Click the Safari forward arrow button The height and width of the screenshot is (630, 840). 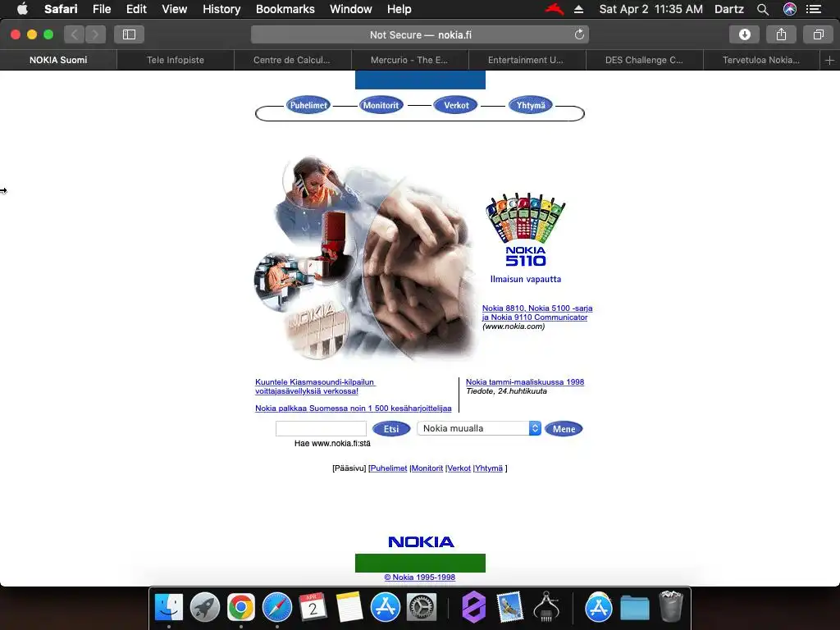click(95, 34)
